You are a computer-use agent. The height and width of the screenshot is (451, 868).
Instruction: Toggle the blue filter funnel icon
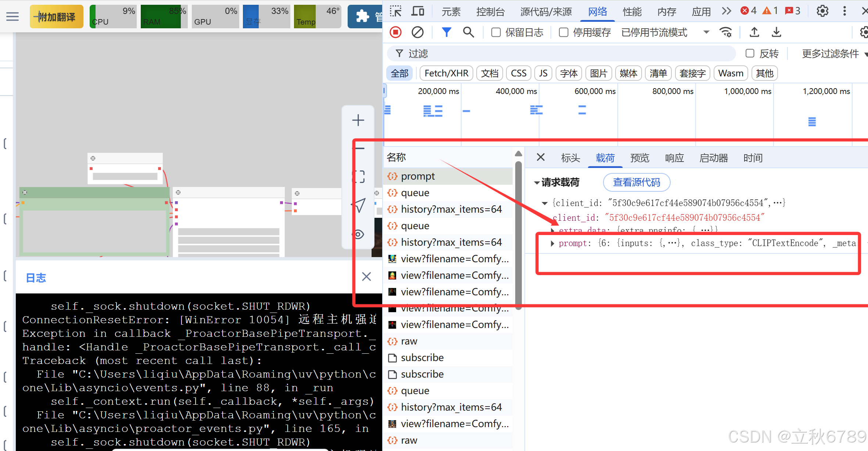(446, 32)
